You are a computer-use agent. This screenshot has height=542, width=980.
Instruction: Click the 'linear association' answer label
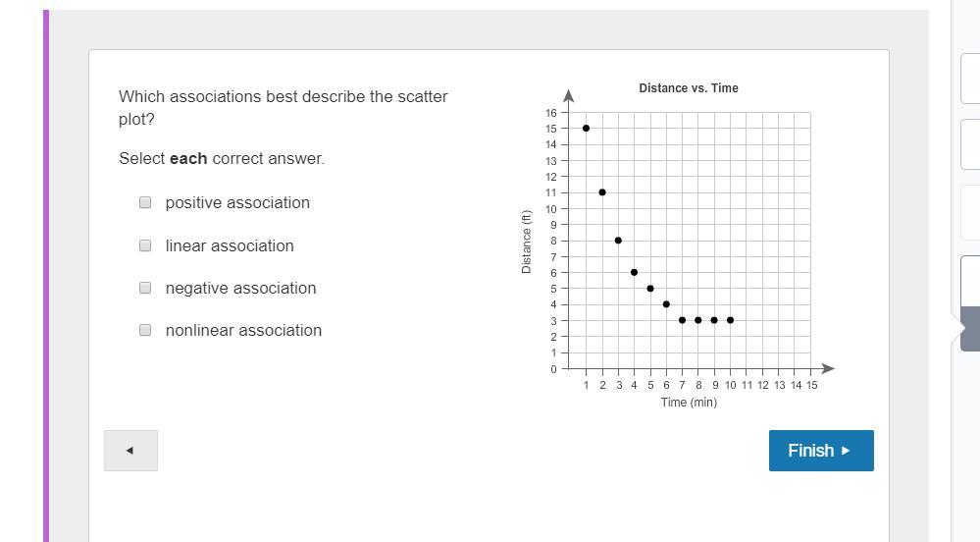point(230,245)
